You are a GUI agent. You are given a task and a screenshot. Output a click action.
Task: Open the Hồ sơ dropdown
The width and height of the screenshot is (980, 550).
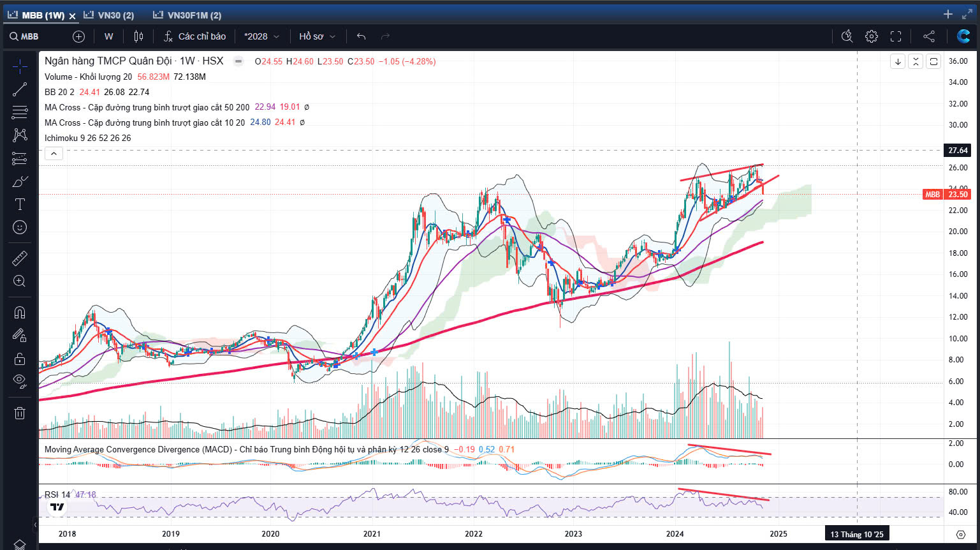pos(317,36)
